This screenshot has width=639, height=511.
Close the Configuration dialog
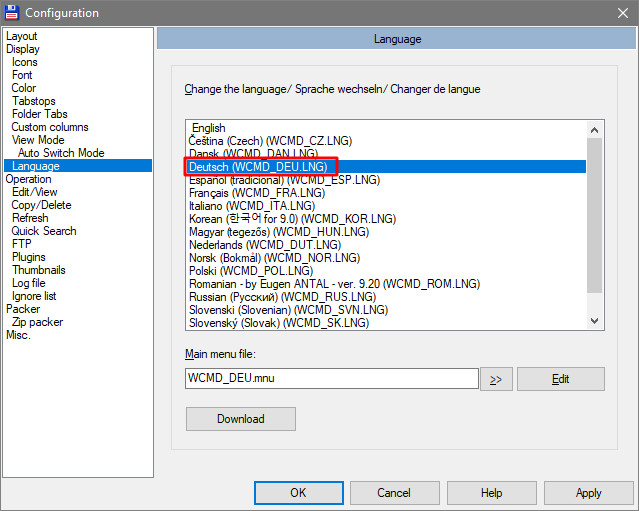pos(622,13)
